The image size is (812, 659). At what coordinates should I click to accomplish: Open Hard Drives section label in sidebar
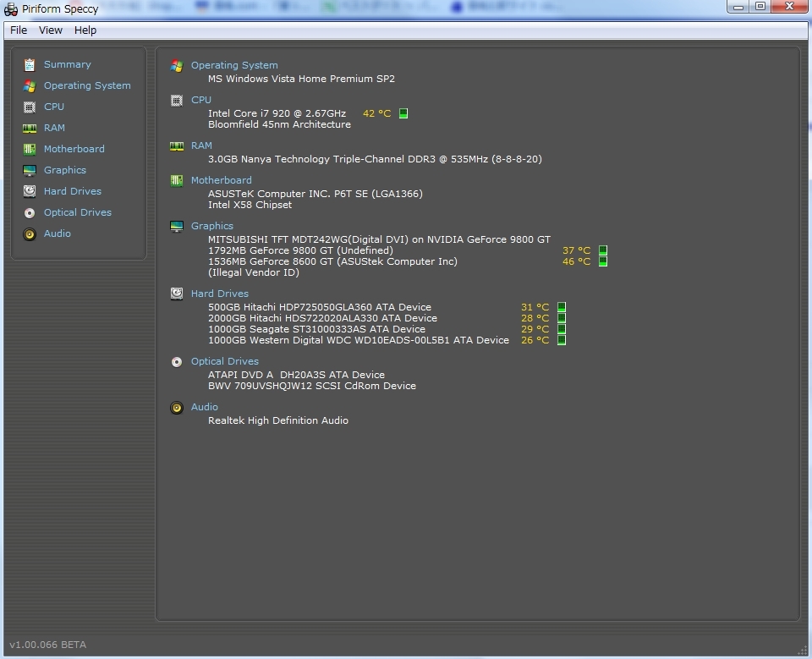coord(73,191)
